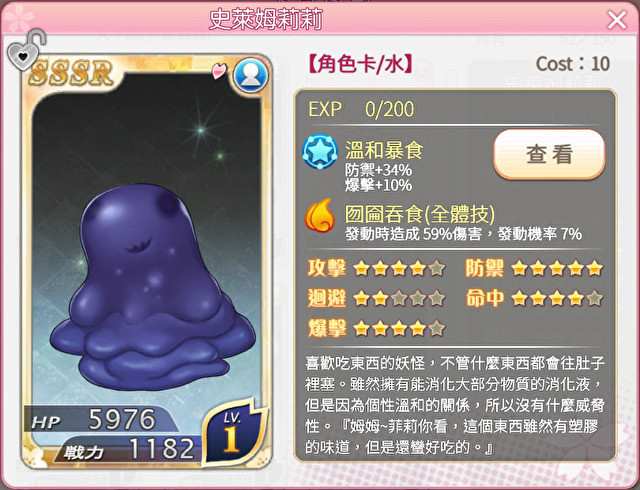Click the 囫圇吞食(全體技) skill name

coord(420,214)
